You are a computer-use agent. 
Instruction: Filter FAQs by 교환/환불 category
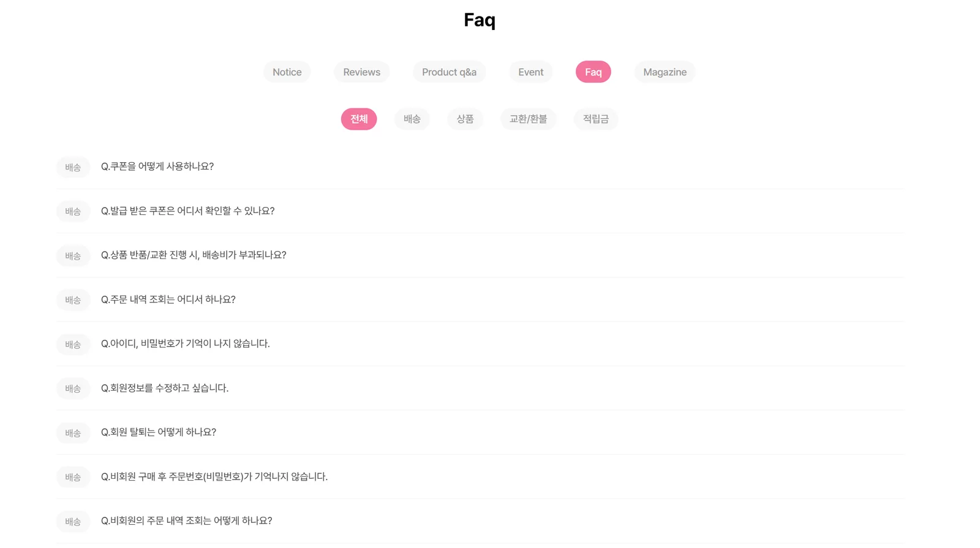(528, 119)
